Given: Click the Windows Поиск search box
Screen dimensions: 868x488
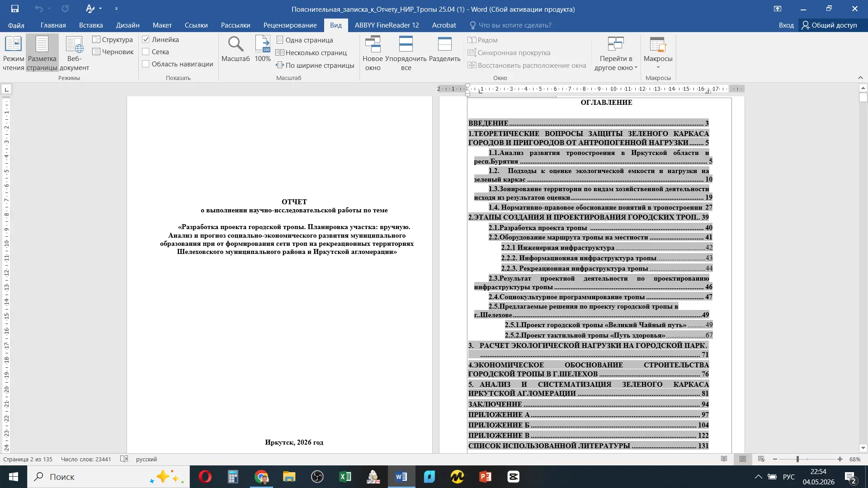Looking at the screenshot, I should click(108, 477).
